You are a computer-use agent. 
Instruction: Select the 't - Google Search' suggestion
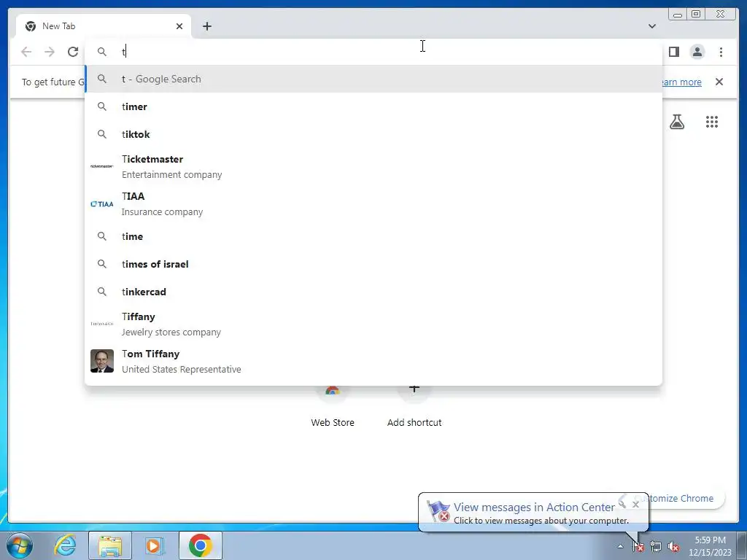pos(373,79)
